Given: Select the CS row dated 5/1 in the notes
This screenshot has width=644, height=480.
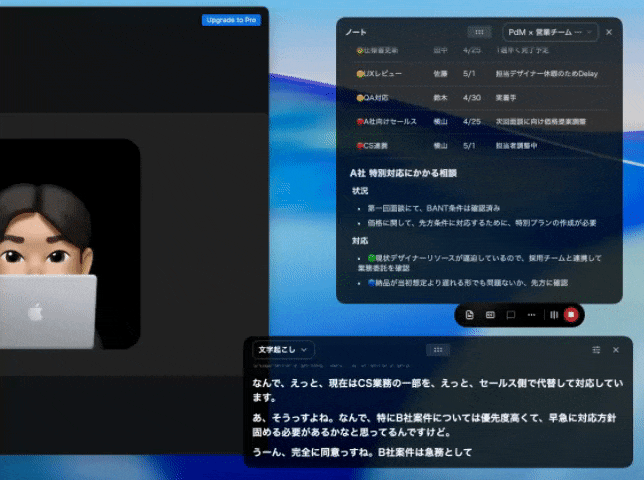Looking at the screenshot, I should 479,145.
